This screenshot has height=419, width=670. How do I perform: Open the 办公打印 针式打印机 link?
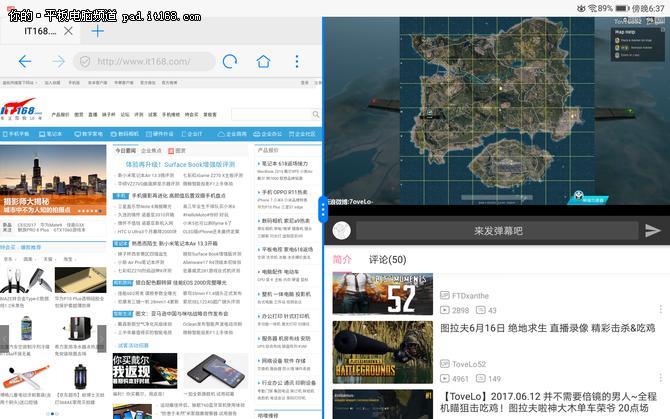(285, 316)
